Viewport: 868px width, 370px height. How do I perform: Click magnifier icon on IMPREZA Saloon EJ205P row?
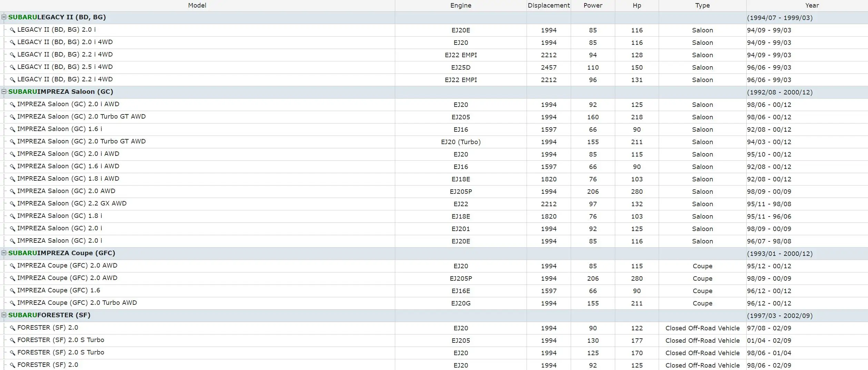(x=12, y=191)
